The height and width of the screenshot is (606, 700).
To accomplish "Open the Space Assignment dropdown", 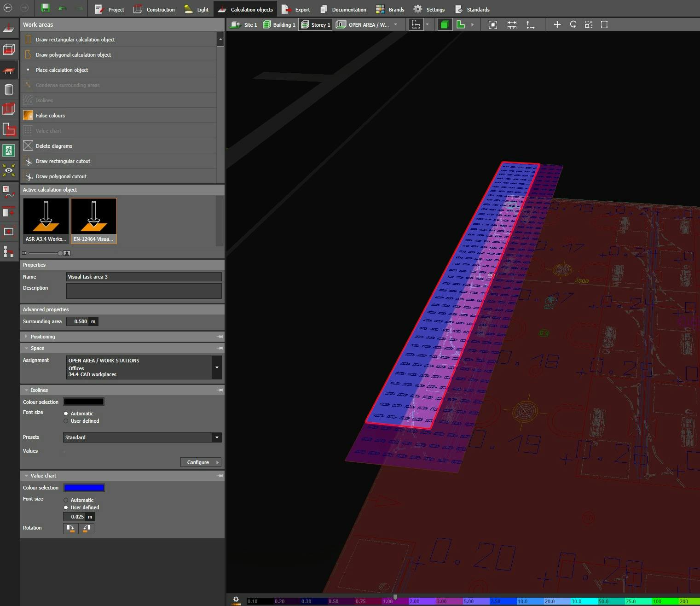I will point(217,367).
